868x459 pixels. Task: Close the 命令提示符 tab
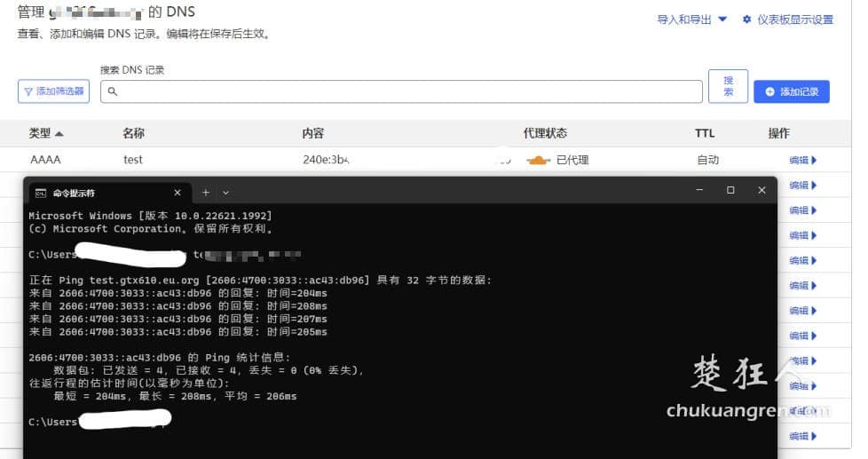178,193
